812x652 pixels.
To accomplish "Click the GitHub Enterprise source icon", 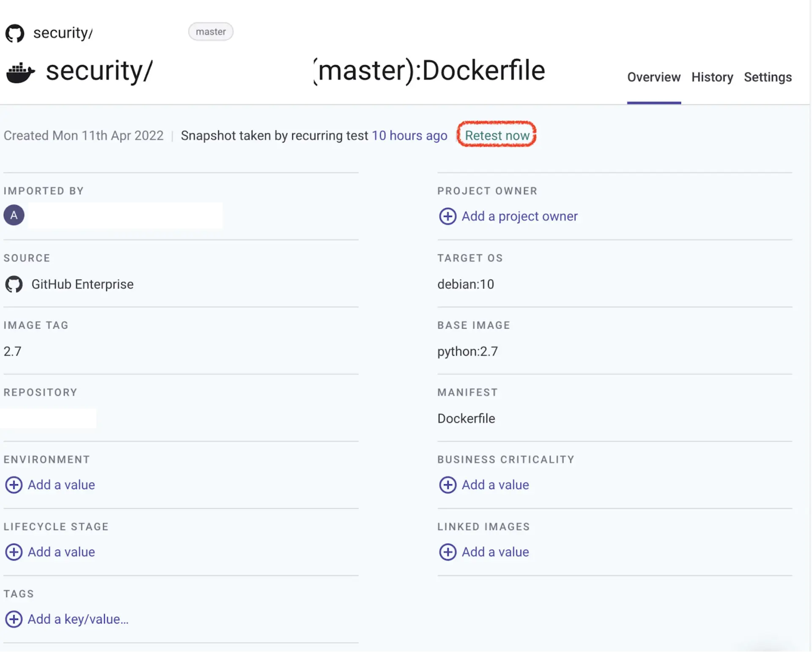I will (x=14, y=284).
